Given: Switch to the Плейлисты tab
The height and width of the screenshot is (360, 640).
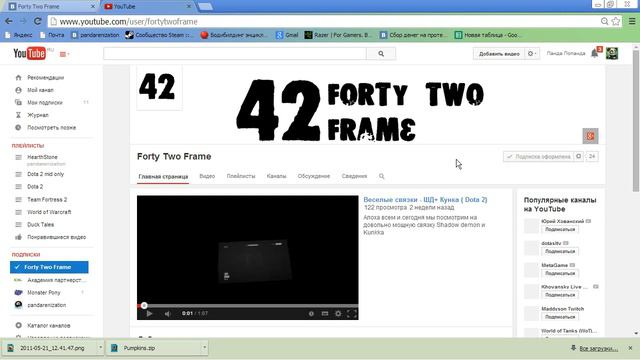Looking at the screenshot, I should tap(241, 176).
